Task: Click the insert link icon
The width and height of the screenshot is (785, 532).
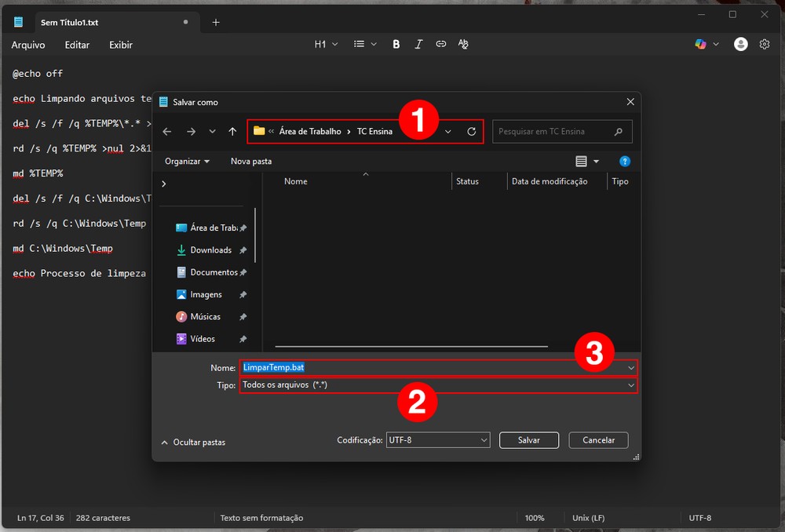Action: pos(441,45)
